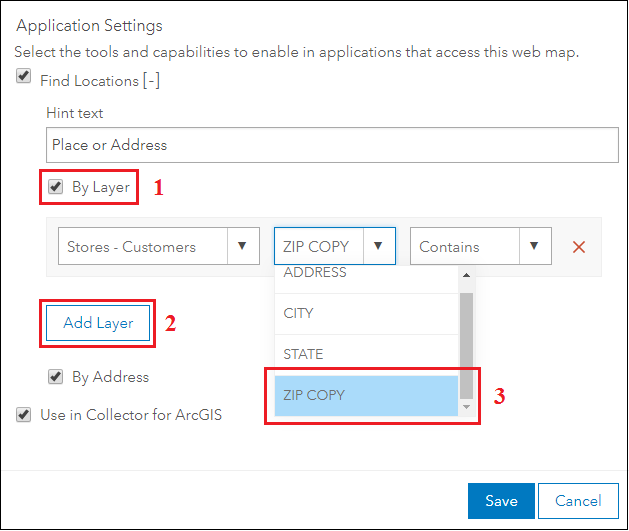
Task: Toggle the By Layer checkbox
Action: 55,186
